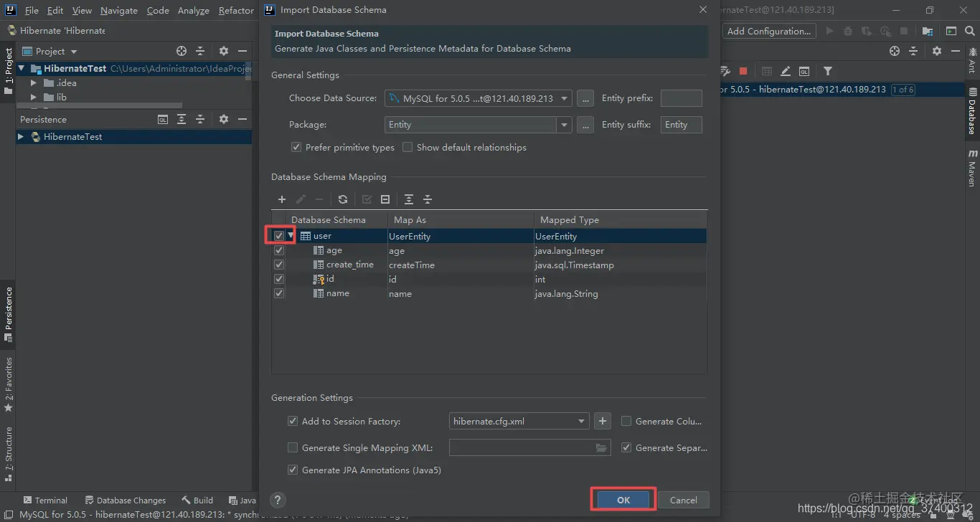Collapse all in the Project panel header
The height and width of the screenshot is (522, 980).
click(200, 51)
